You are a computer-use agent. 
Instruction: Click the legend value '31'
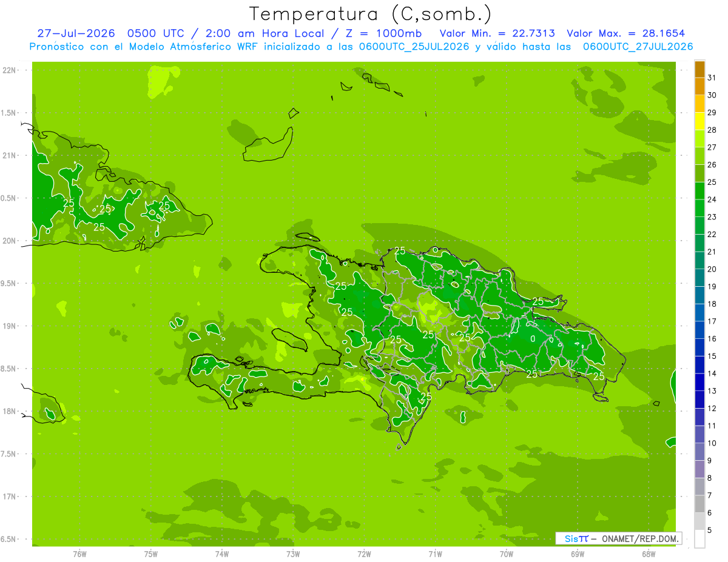pos(712,78)
